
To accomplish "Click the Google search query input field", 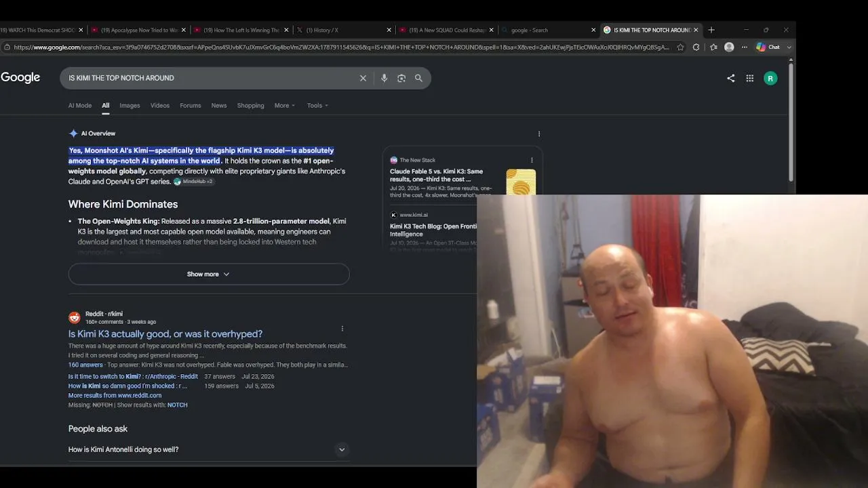I will click(210, 78).
